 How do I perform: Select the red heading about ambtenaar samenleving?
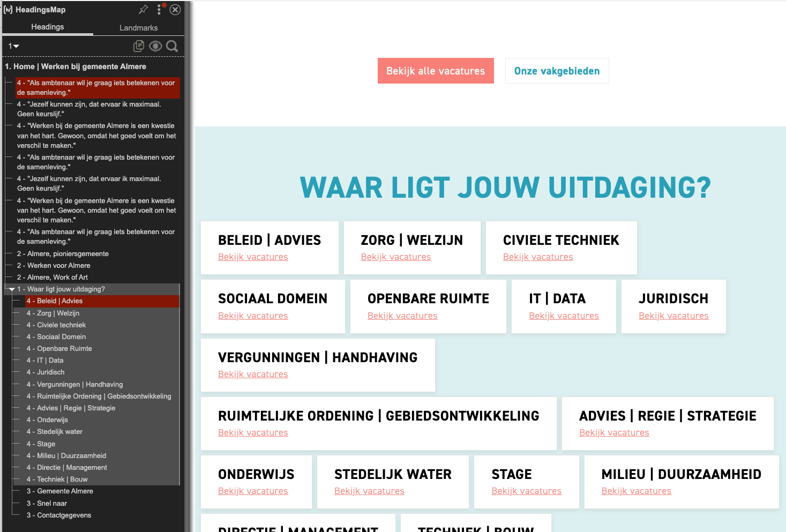[95, 87]
